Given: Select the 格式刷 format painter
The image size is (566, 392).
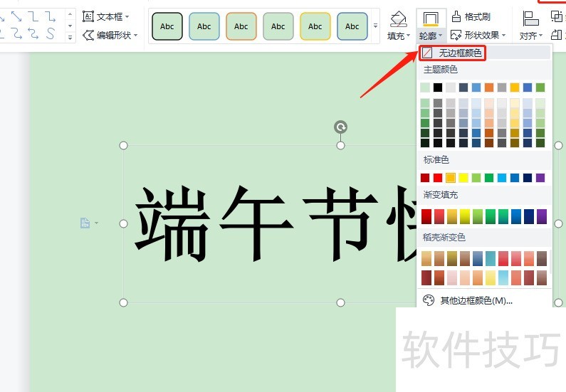Looking at the screenshot, I should pos(471,16).
